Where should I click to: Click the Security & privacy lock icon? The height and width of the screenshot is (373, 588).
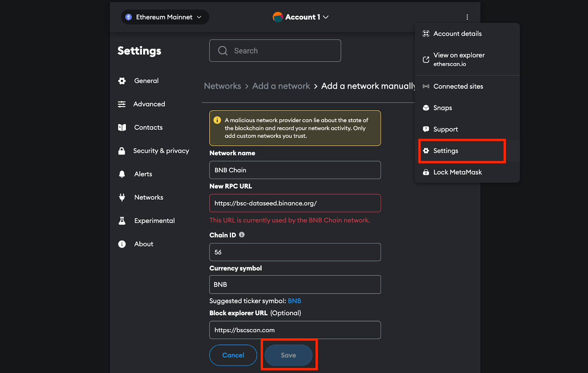pyautogui.click(x=122, y=151)
